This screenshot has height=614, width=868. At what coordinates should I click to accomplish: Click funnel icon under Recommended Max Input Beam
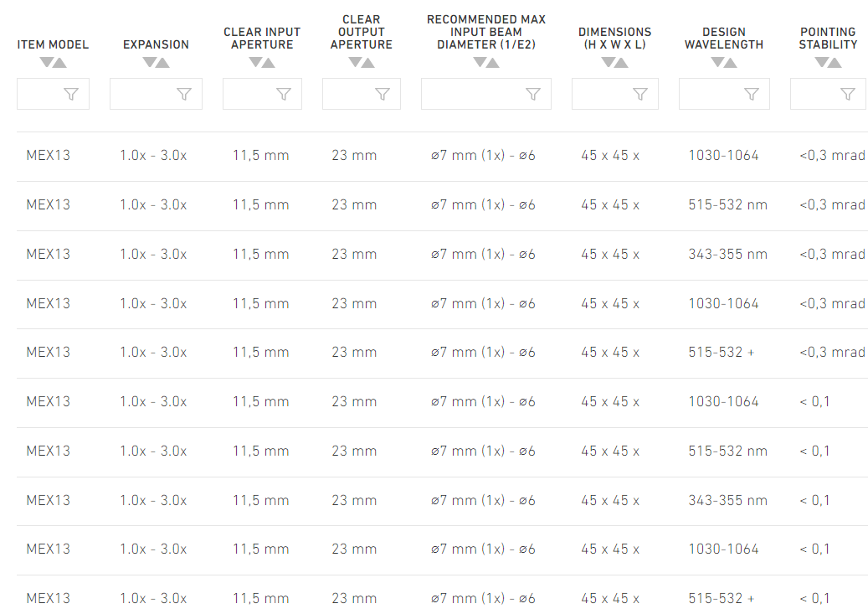tap(532, 94)
